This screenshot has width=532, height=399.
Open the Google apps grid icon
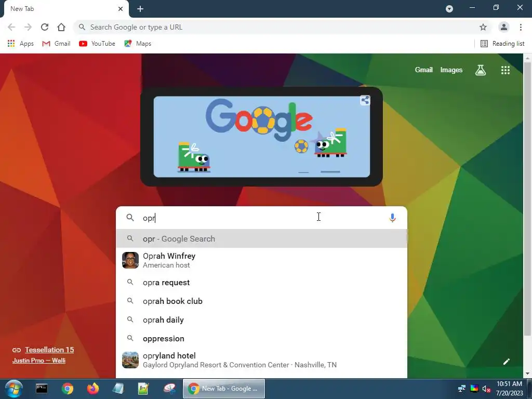[505, 70]
